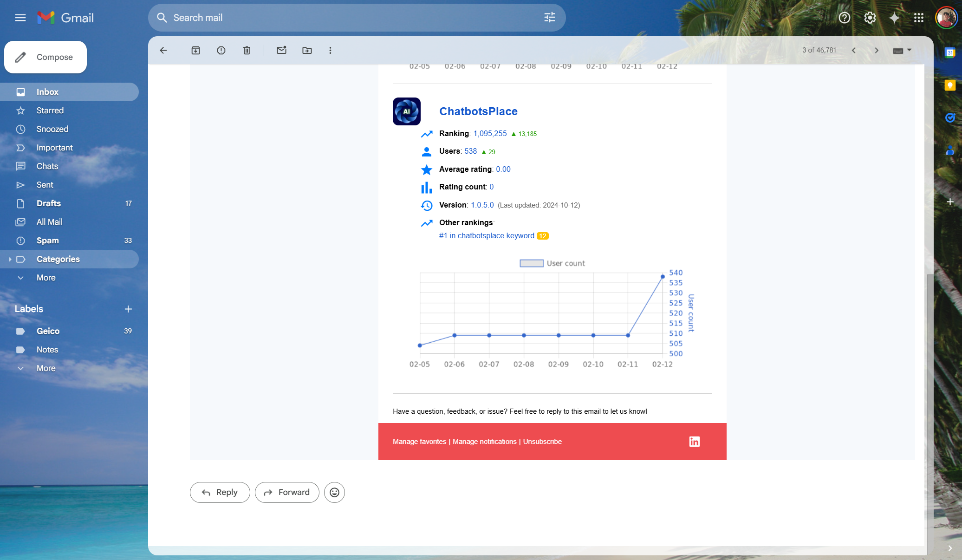962x560 pixels.
Task: Mark email as unread
Action: pyautogui.click(x=281, y=50)
